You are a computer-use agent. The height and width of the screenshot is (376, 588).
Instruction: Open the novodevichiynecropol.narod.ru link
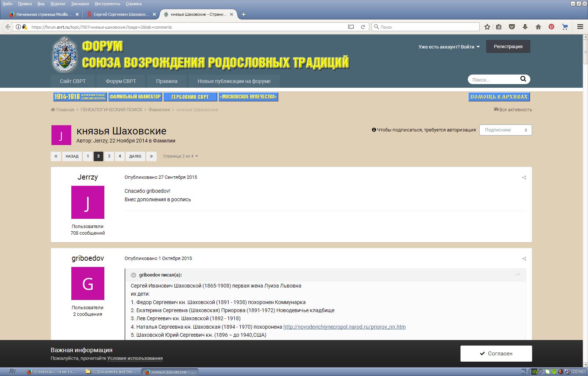(344, 327)
